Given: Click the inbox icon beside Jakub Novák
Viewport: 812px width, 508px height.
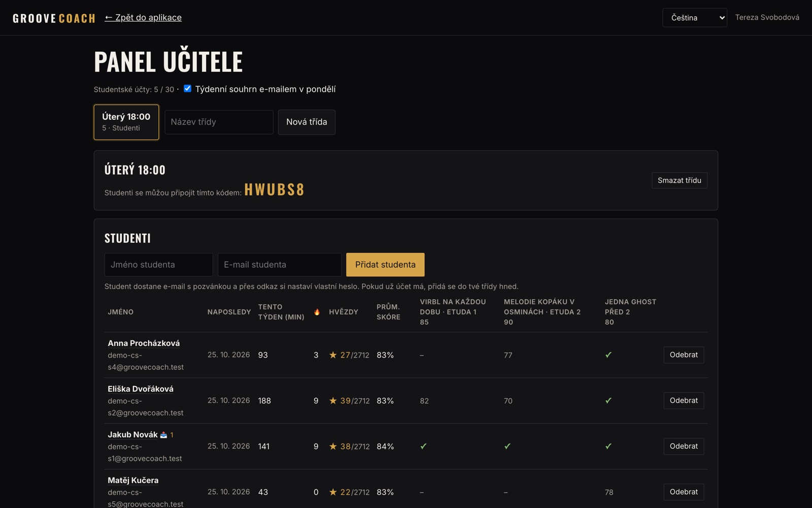Looking at the screenshot, I should [163, 435].
